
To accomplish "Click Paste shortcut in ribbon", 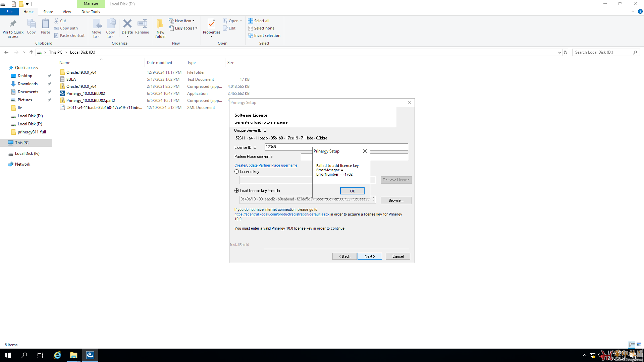I will click(69, 36).
